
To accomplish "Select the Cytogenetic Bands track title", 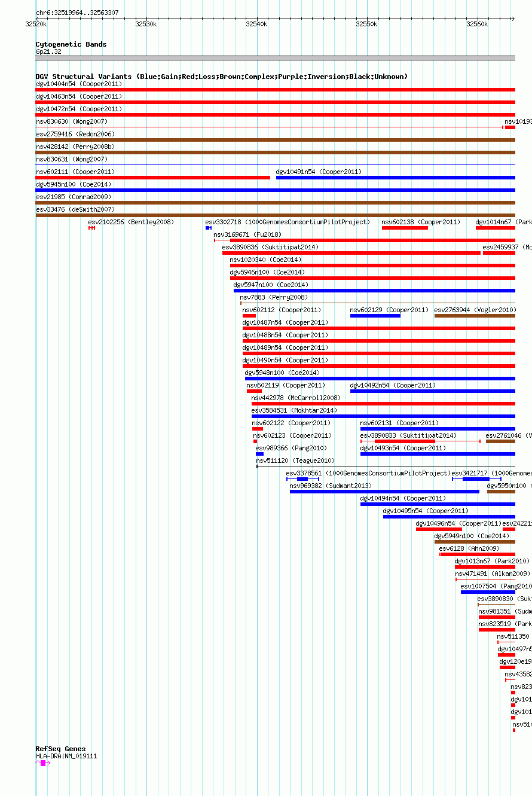I will [x=71, y=44].
